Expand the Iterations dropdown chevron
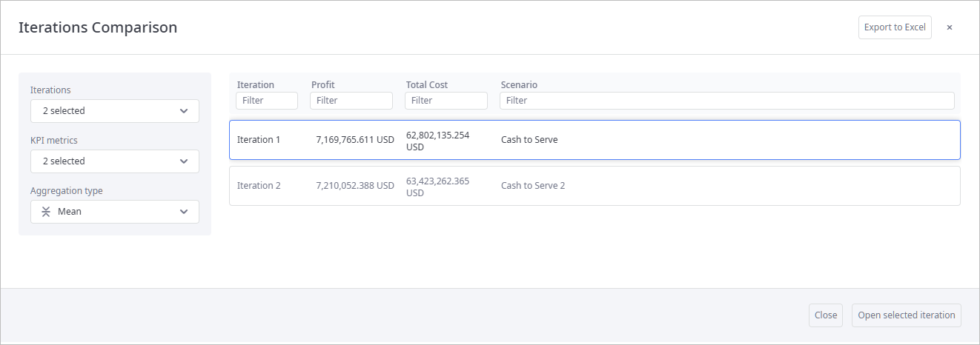The width and height of the screenshot is (980, 345). coord(184,111)
